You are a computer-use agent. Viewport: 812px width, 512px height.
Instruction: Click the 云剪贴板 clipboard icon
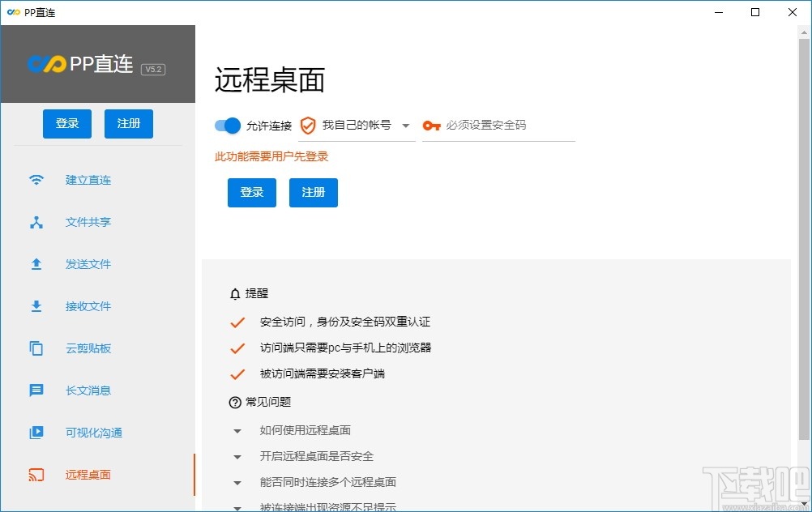click(x=36, y=348)
